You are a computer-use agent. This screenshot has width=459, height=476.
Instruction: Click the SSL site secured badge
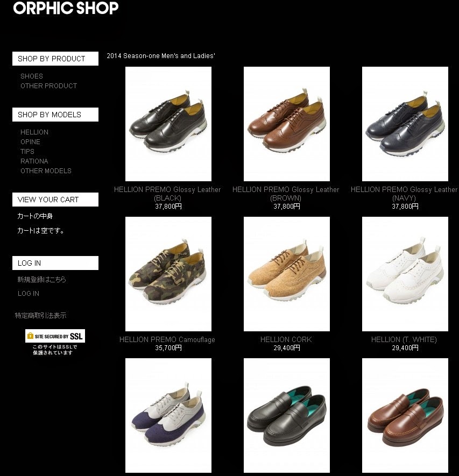point(55,336)
